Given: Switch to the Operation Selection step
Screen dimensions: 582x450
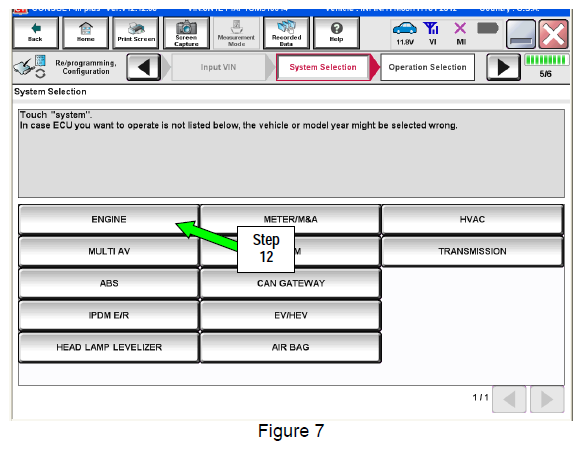Looking at the screenshot, I should point(427,67).
